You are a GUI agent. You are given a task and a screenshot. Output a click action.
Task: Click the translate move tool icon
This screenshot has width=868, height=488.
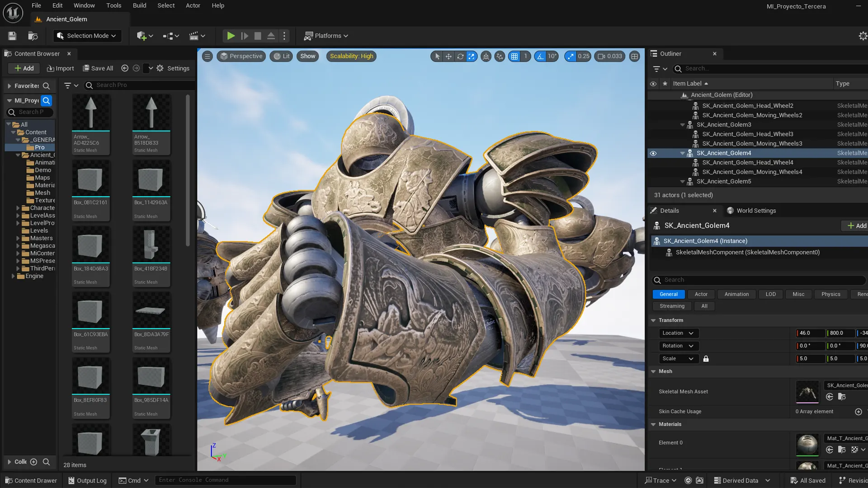click(x=448, y=56)
